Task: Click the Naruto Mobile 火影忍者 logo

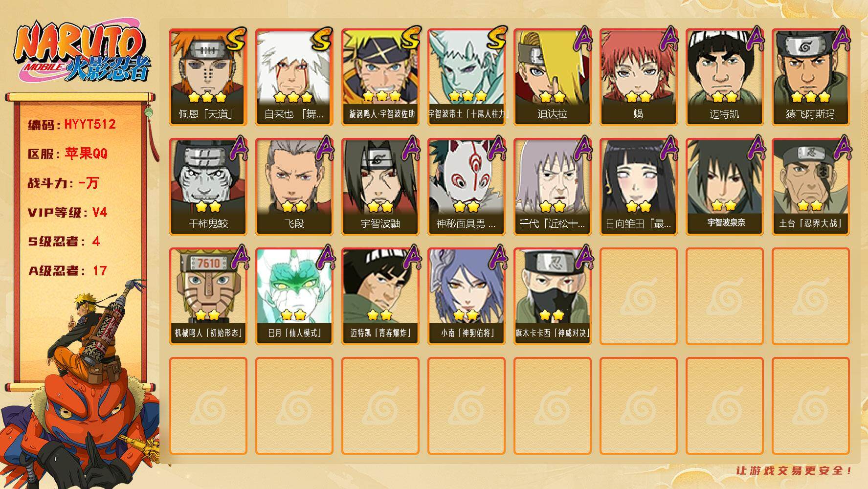Action: 82,53
